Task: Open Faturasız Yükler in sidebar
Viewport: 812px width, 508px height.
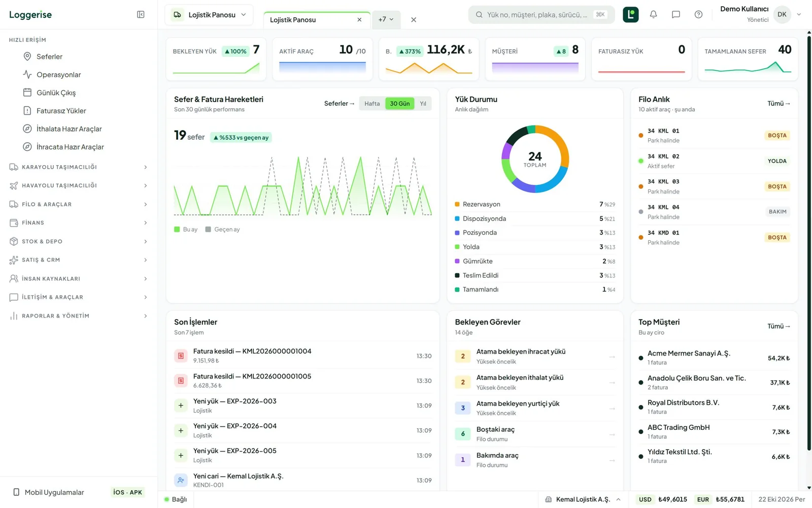Action: pyautogui.click(x=61, y=111)
